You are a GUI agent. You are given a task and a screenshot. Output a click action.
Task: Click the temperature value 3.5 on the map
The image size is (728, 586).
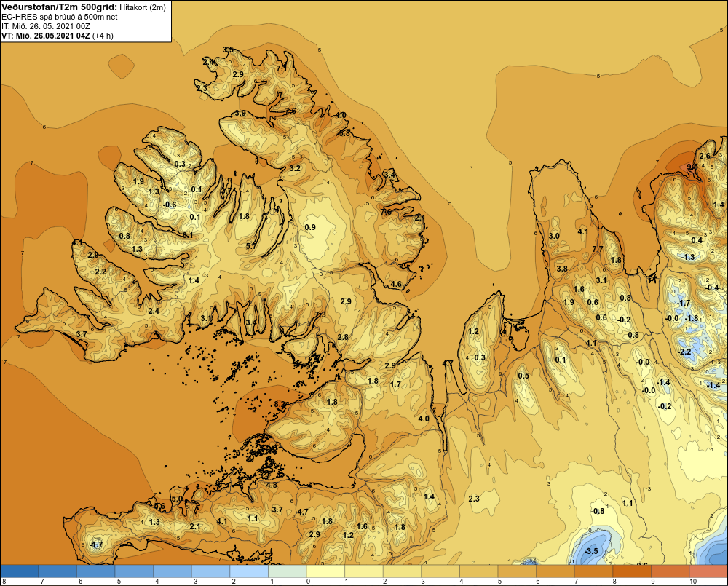click(228, 50)
